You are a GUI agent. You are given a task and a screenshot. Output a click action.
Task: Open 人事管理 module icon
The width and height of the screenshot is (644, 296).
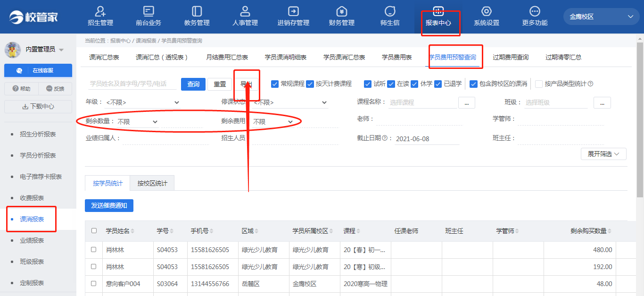[245, 11]
